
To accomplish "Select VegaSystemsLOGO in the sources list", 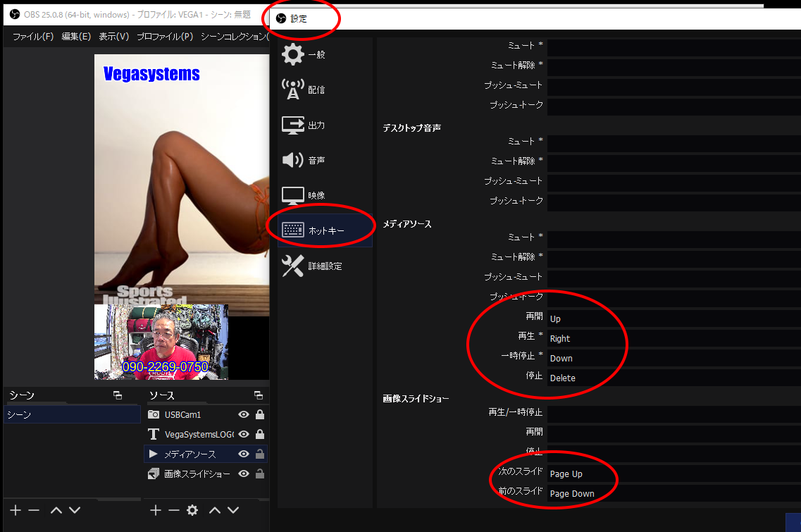I will click(x=199, y=434).
